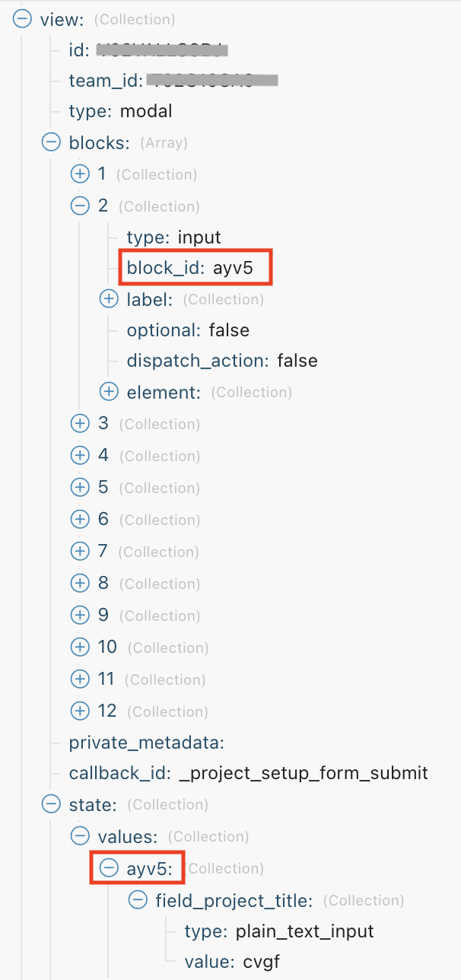Select the value: cvgf row
The width and height of the screenshot is (461, 980).
click(x=232, y=962)
